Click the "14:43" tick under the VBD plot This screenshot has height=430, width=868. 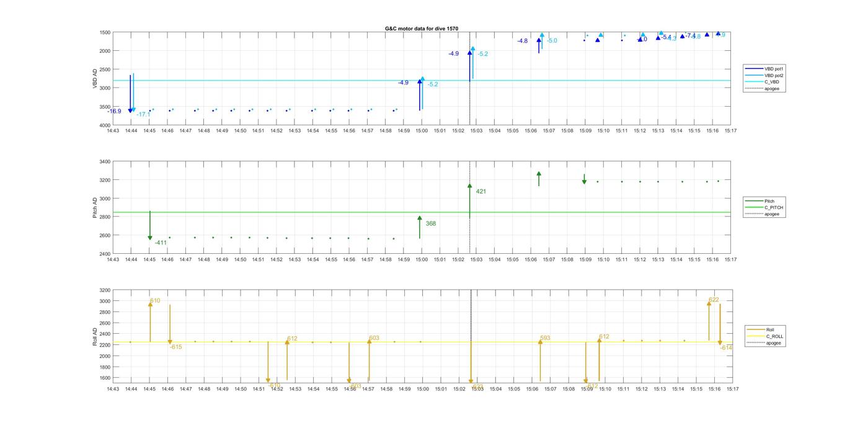tap(113, 131)
